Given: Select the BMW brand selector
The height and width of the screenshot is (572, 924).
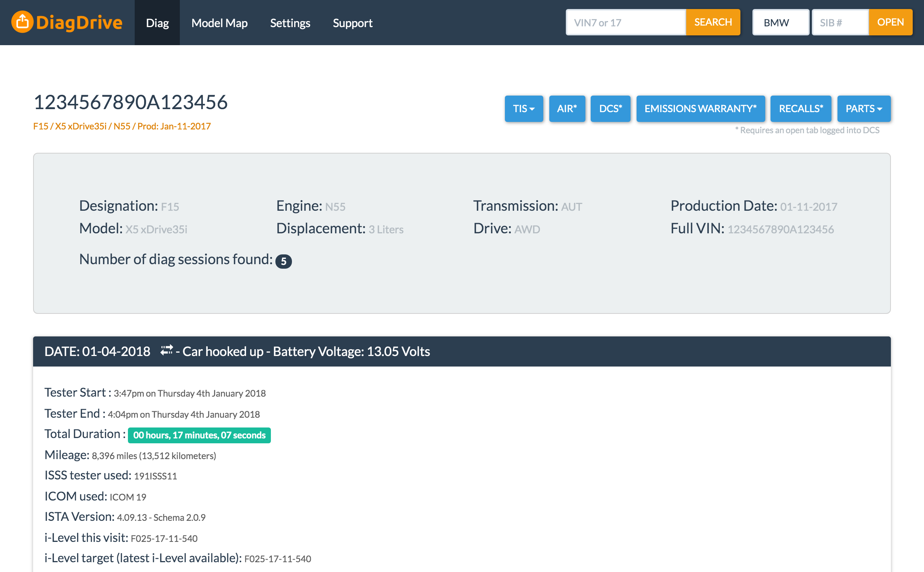Looking at the screenshot, I should pyautogui.click(x=780, y=23).
